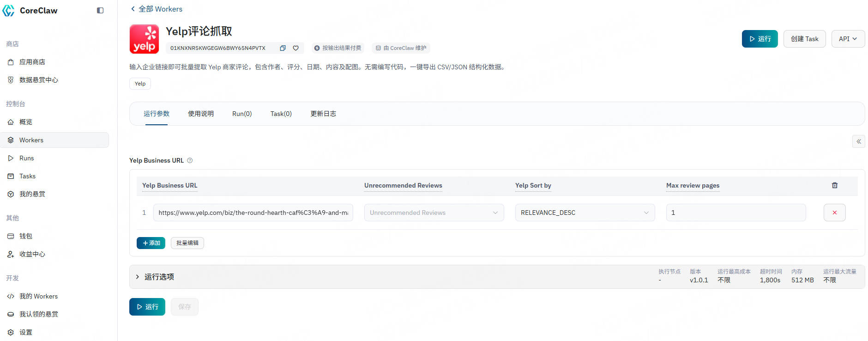
Task: Open the API dropdown menu
Action: tap(848, 39)
